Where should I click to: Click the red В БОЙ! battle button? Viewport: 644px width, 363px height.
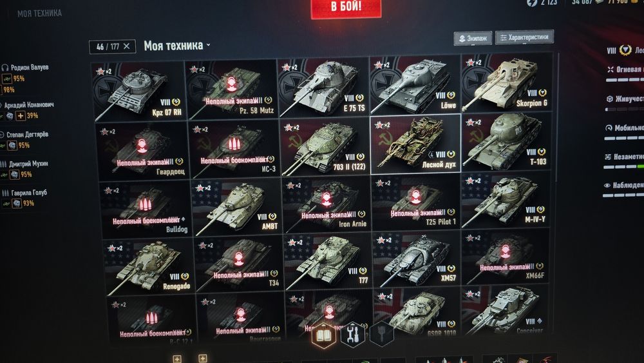pyautogui.click(x=346, y=8)
